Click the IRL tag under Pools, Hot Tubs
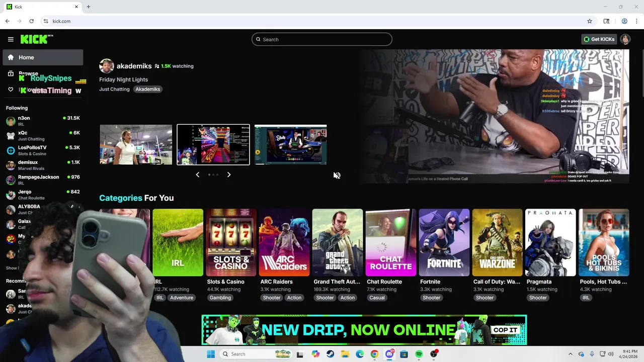 pos(586,298)
